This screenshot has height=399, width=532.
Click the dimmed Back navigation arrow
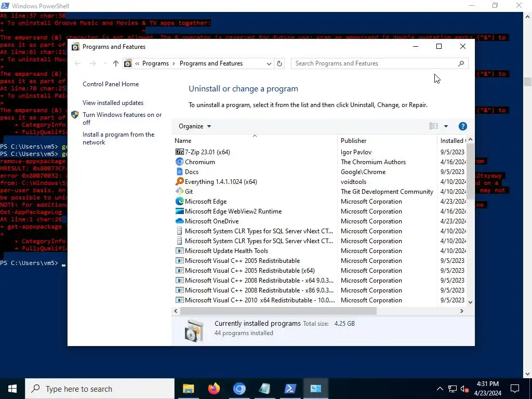(x=78, y=63)
